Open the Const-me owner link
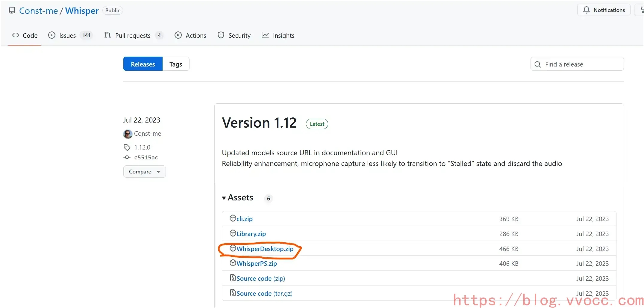The width and height of the screenshot is (644, 308). coord(38,11)
